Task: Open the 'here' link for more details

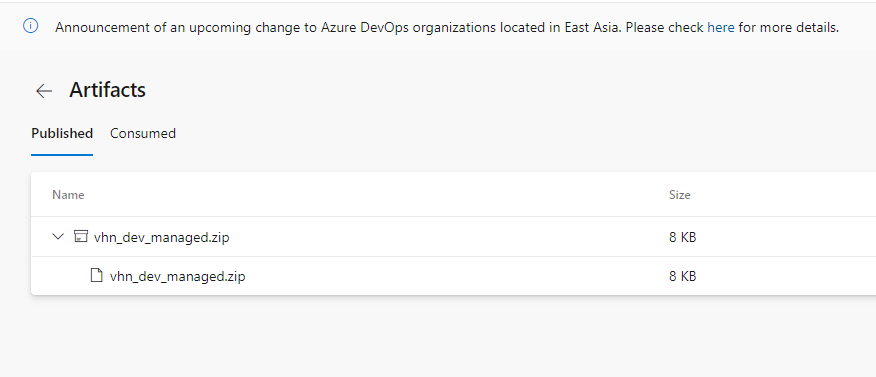Action: [x=721, y=27]
